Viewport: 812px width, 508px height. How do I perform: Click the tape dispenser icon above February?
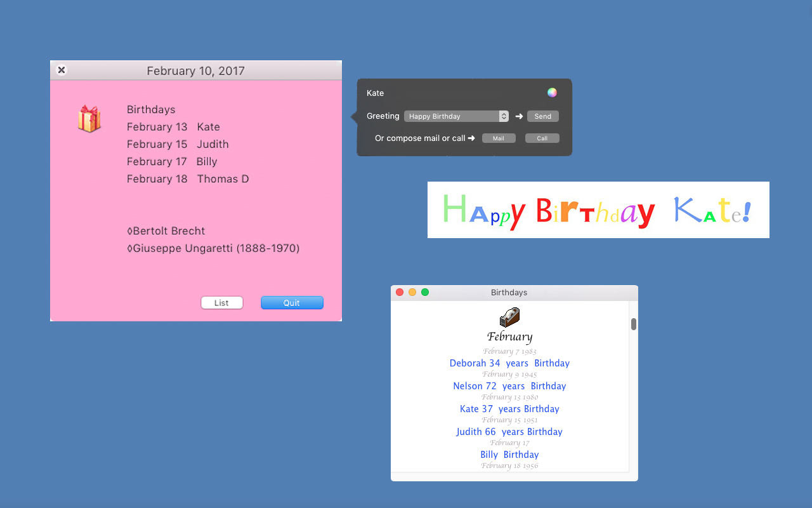[509, 317]
